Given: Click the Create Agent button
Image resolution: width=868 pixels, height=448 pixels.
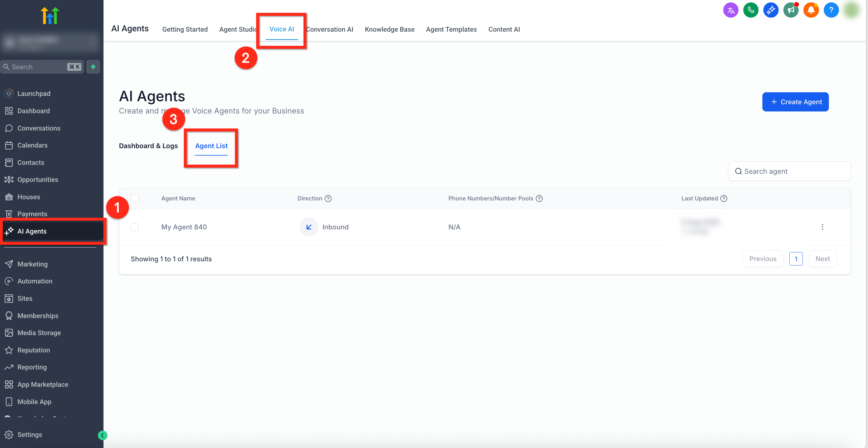Looking at the screenshot, I should tap(795, 102).
